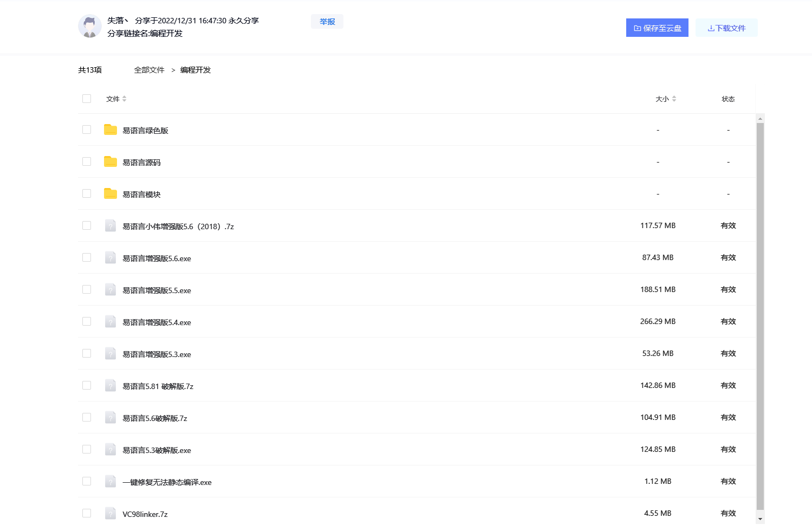Select the checkbox for 易语言增强版5.4.exe
812x531 pixels.
[x=87, y=321]
